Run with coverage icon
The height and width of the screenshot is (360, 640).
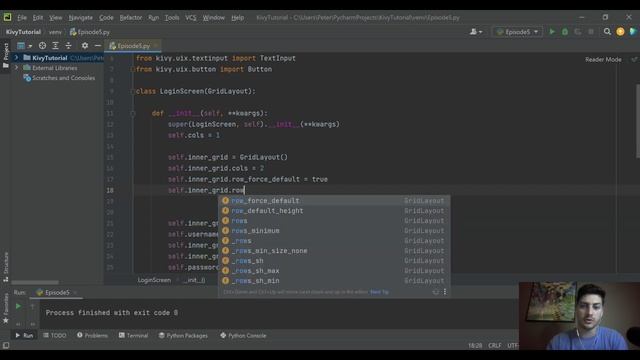coord(578,31)
